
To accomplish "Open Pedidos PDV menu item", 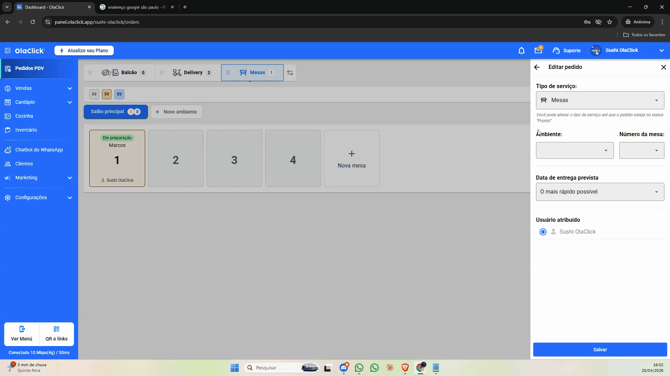I will coord(38,68).
